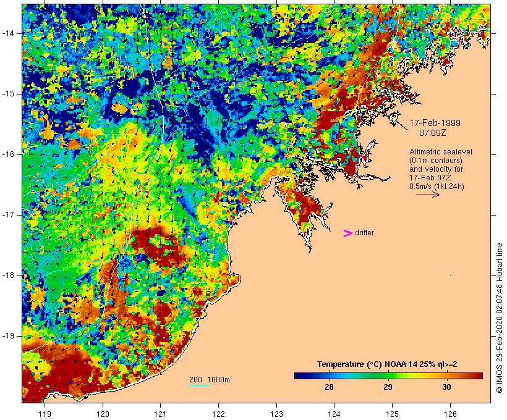This screenshot has width=507, height=420.
Task: Click the date text '17-Feb-1999'
Action: 435,123
